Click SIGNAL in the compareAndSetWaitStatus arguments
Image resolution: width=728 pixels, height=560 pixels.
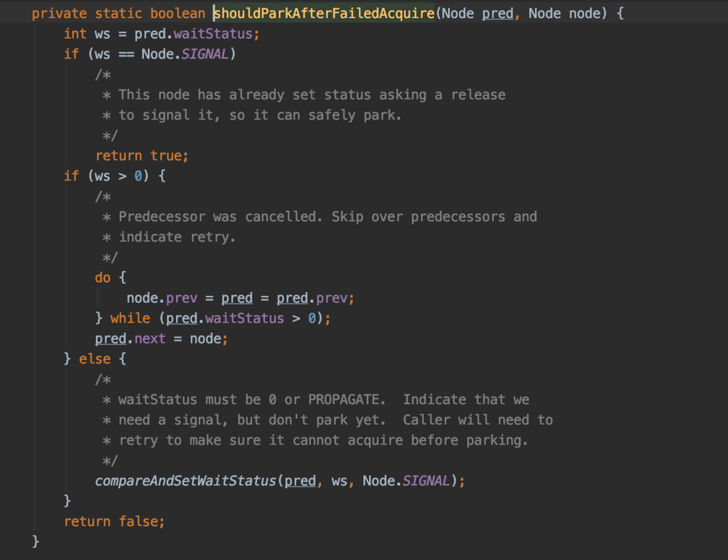point(426,481)
